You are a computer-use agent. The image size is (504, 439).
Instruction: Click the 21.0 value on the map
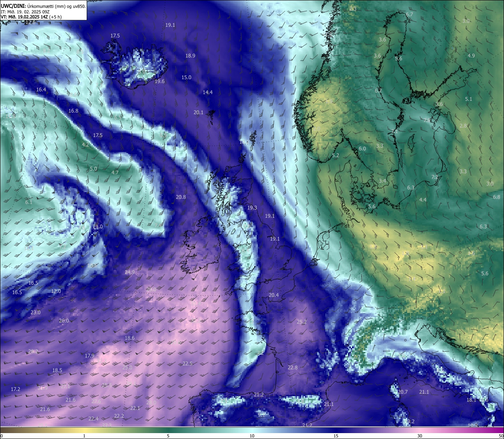98,227
